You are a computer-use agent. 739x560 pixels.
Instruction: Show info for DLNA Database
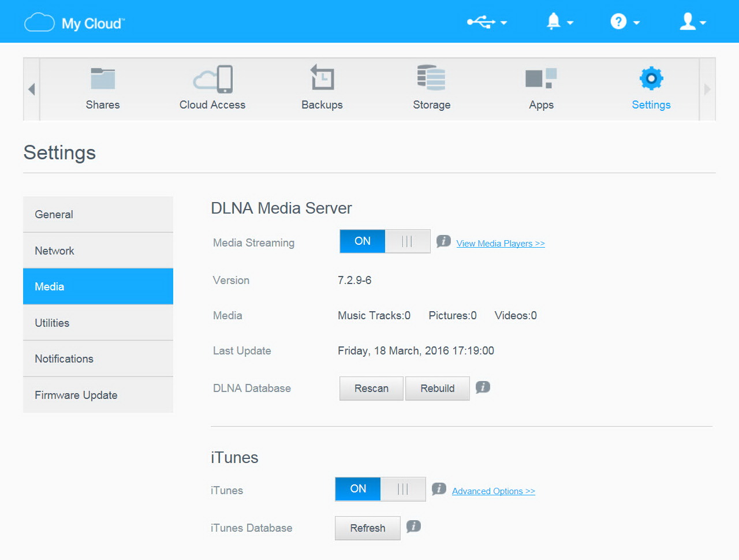(483, 387)
